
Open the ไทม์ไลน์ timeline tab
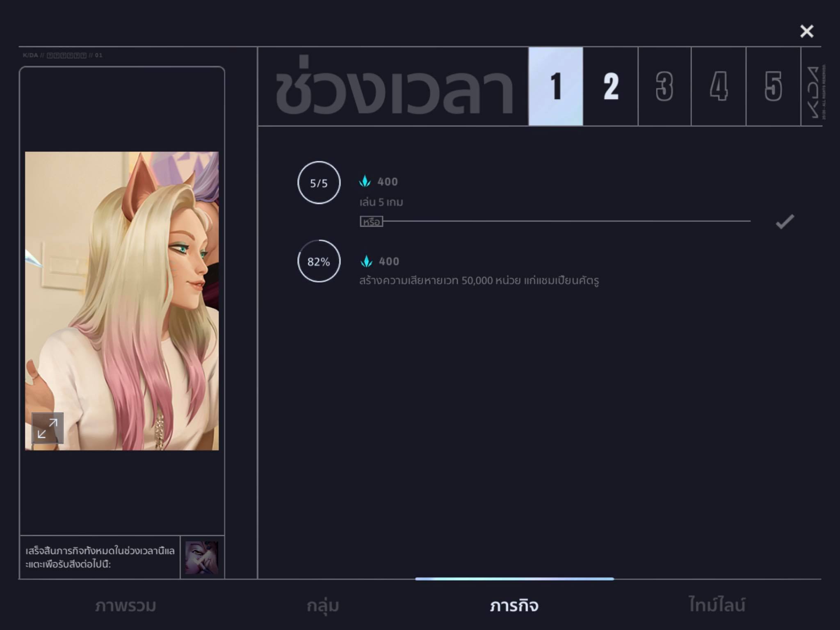[x=717, y=605]
